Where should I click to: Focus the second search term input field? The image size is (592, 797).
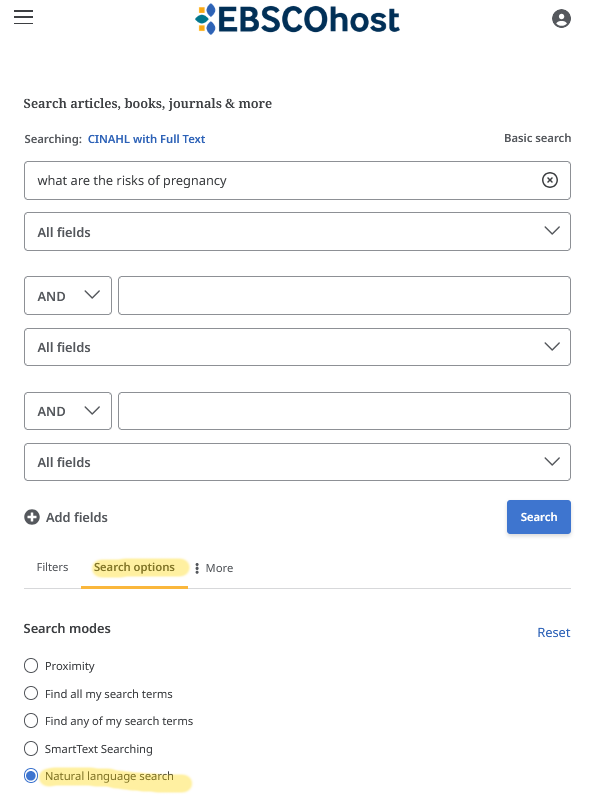[344, 295]
